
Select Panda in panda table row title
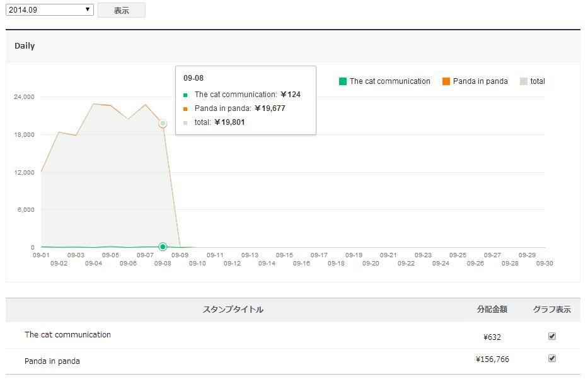tap(52, 361)
